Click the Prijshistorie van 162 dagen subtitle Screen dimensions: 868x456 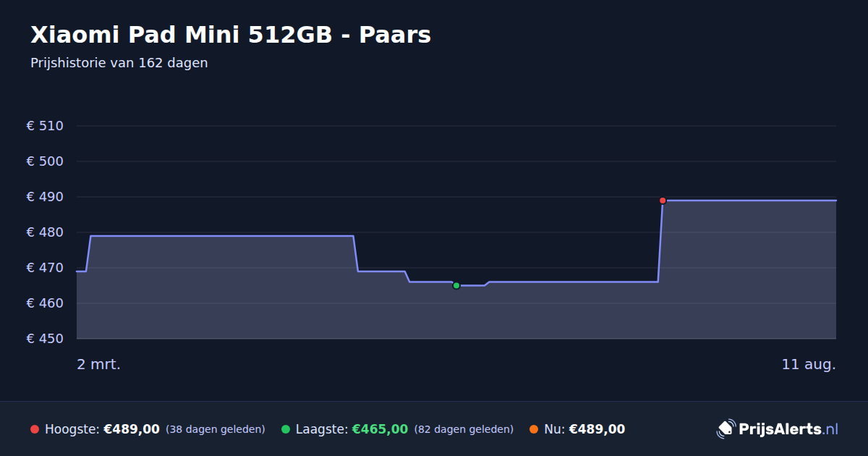click(119, 63)
